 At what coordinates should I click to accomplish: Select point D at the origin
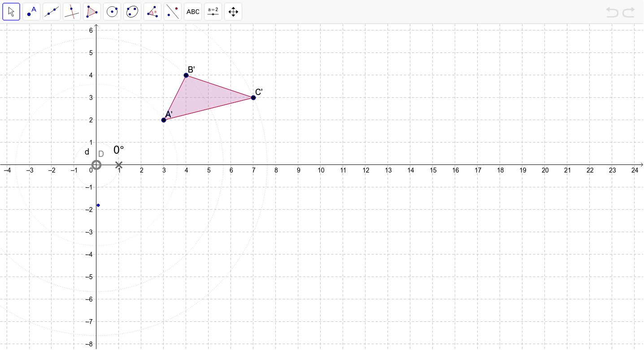click(x=96, y=165)
